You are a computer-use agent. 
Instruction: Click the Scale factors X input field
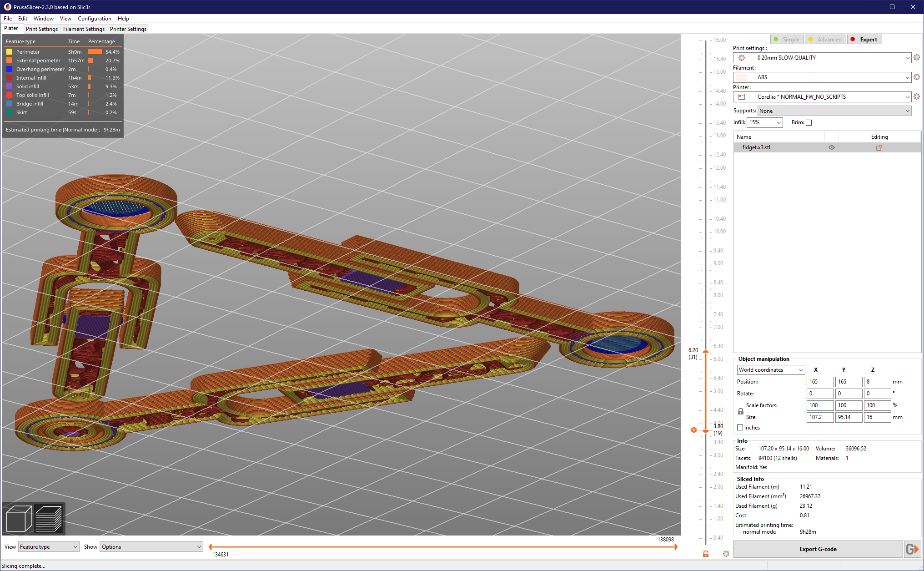pos(820,405)
